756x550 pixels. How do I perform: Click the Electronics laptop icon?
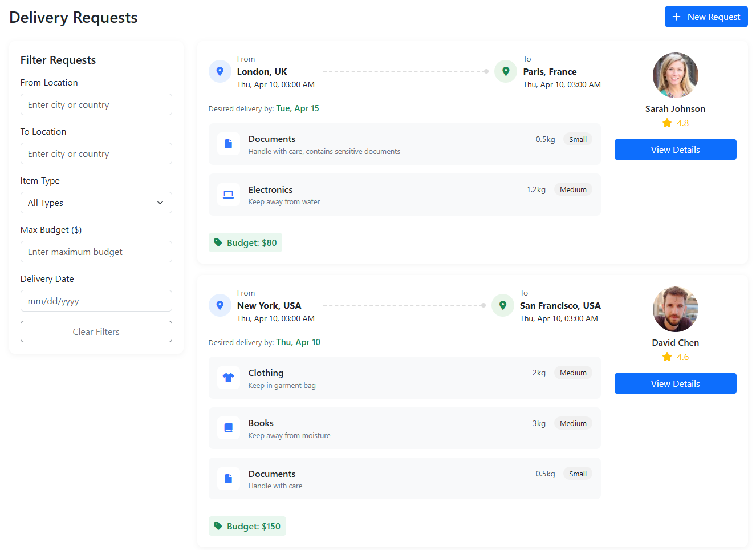(x=229, y=195)
